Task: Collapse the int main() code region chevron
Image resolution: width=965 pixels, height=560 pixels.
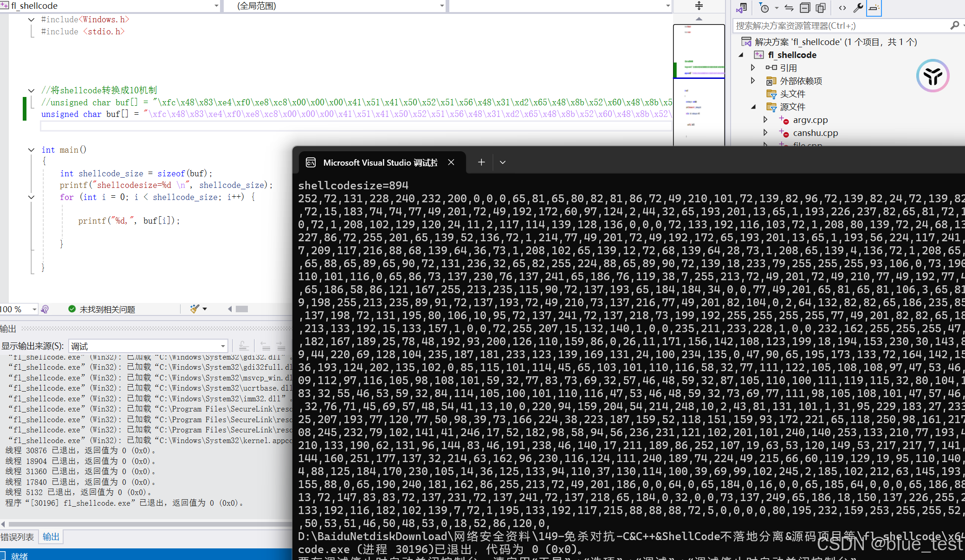Action: pos(31,149)
